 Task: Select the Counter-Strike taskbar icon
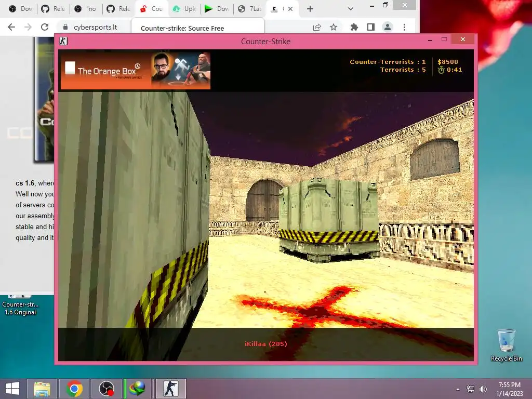coord(170,389)
